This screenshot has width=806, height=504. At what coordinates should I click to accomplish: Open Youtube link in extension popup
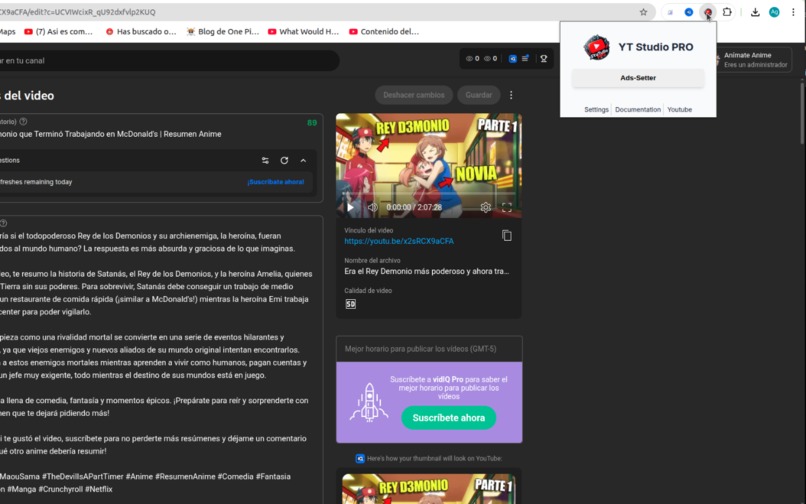[x=680, y=110]
